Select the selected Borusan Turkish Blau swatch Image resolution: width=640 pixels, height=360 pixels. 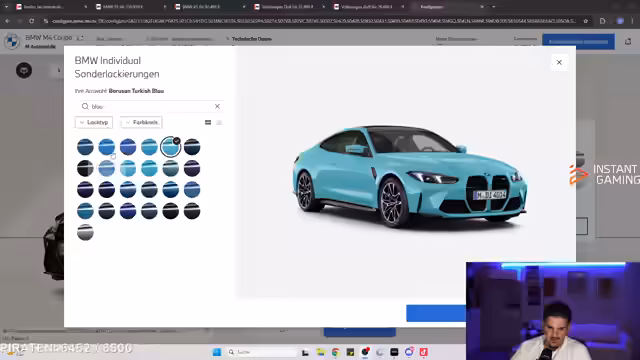pyautogui.click(x=170, y=147)
